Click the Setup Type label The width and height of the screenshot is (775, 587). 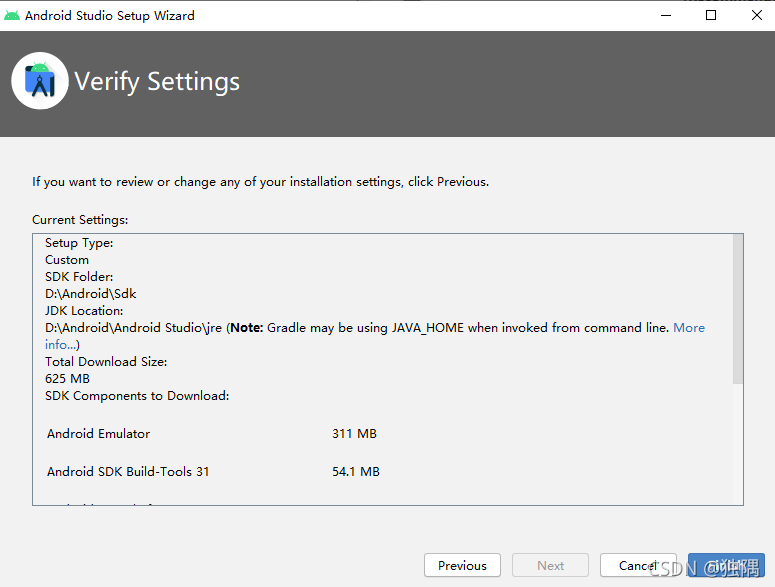coord(79,243)
